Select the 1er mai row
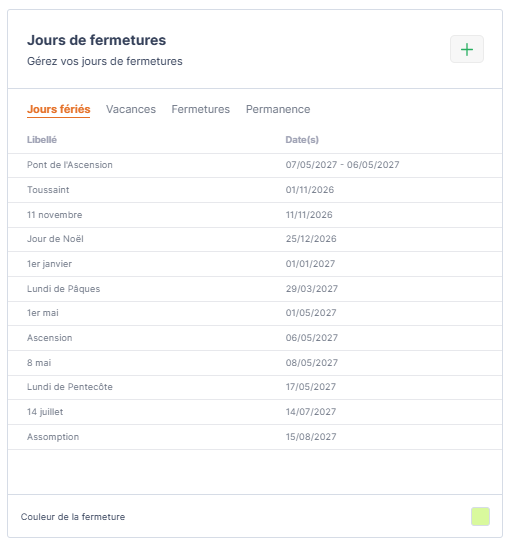 click(255, 313)
